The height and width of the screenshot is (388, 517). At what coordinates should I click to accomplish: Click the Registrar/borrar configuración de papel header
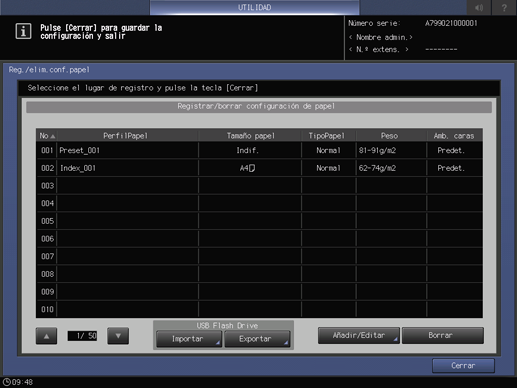259,107
